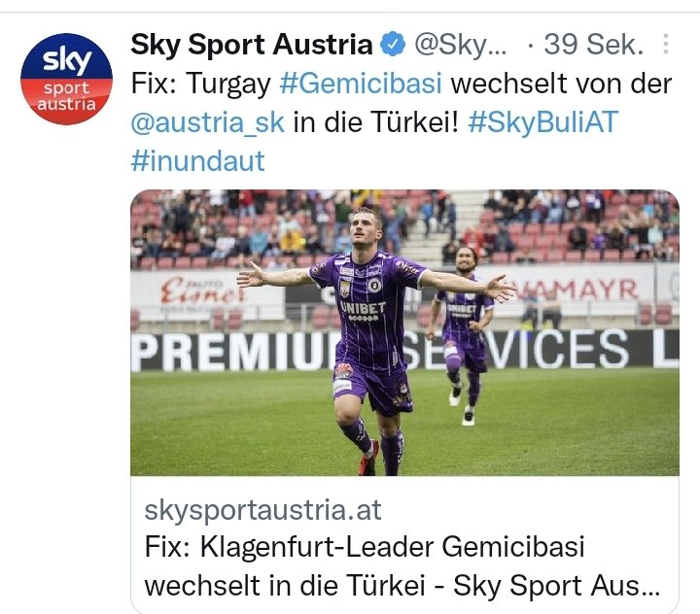700x614 pixels.
Task: Open the Sky Sport Austria profile avatar
Action: 66,79
